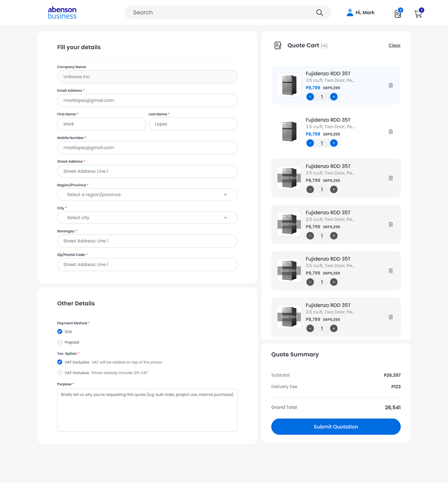Click inside the Purpose text area
The height and width of the screenshot is (483, 448).
147,410
